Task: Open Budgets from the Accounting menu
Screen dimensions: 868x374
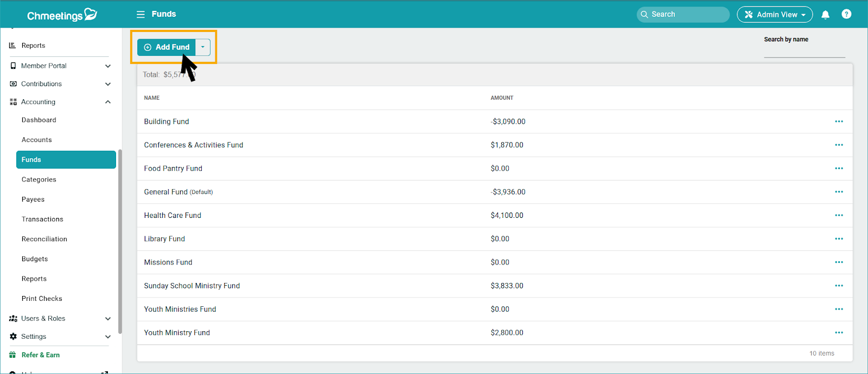Action: (35, 259)
